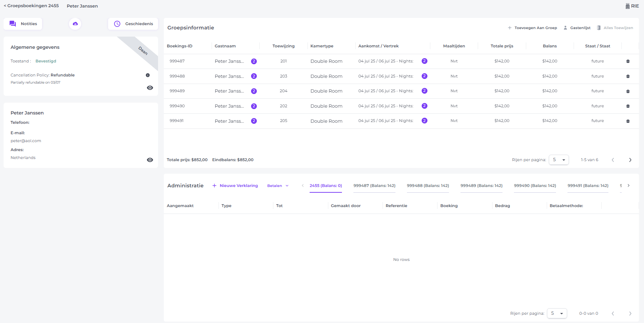Click Aangemaakt column header

point(180,206)
